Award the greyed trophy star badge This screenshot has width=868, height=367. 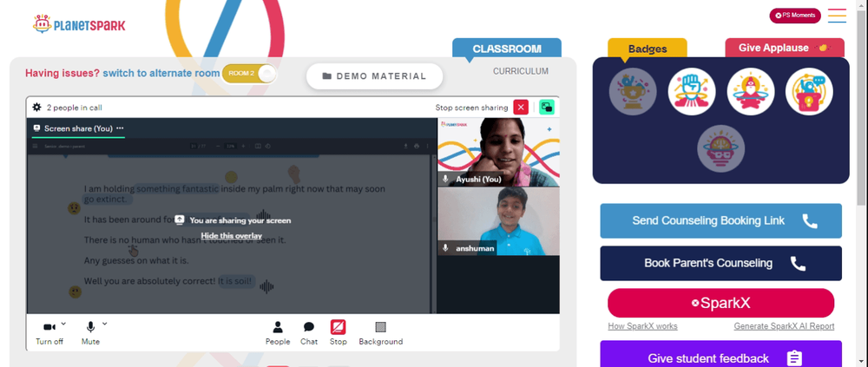tap(633, 92)
